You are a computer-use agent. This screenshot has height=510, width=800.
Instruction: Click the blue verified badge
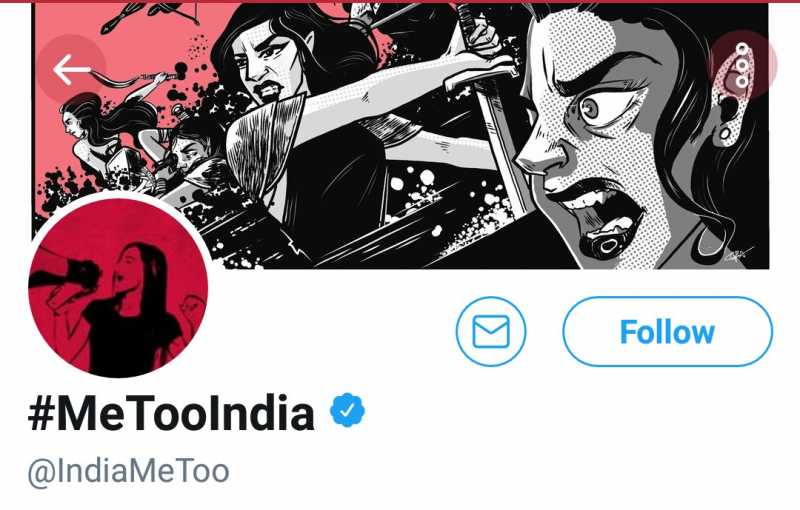point(347,411)
